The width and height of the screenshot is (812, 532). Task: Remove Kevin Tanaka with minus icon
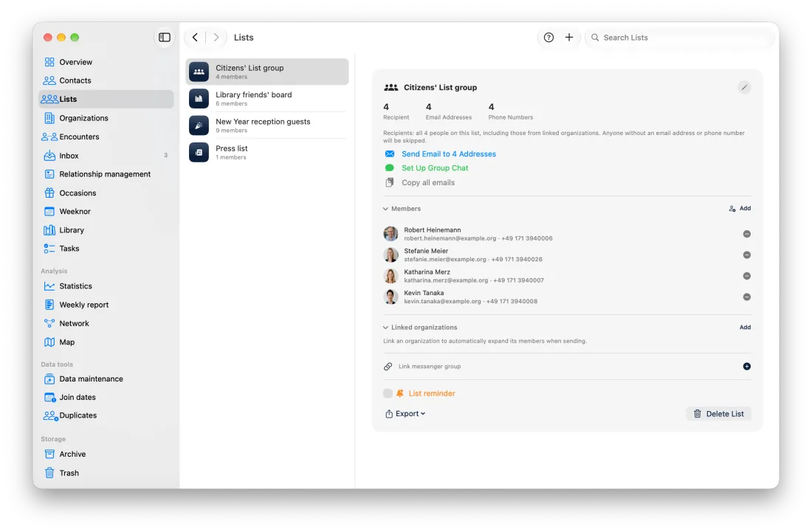point(746,297)
